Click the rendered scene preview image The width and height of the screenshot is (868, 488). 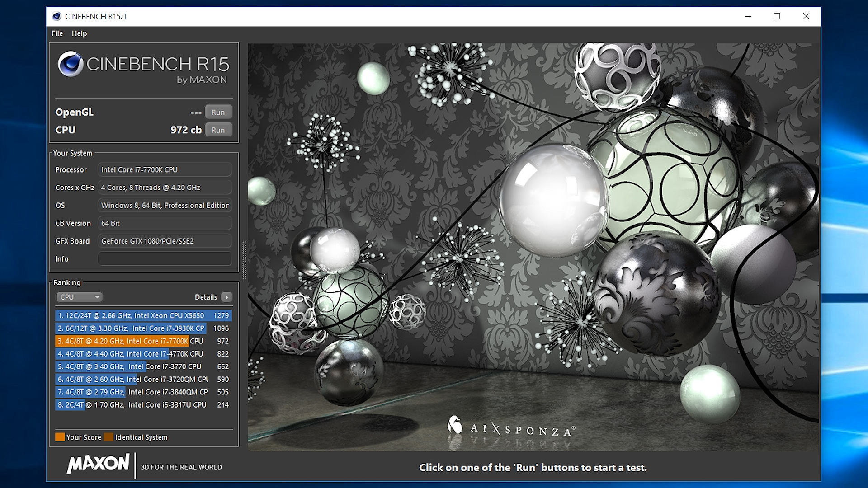[533, 247]
